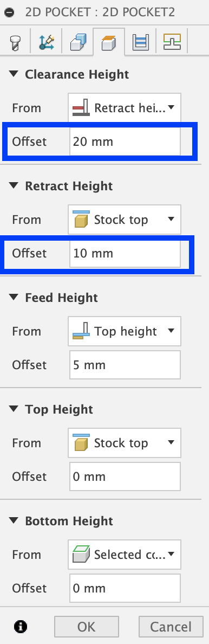This screenshot has width=209, height=644.
Task: Open Feed Height From Top height dropdown
Action: [x=125, y=331]
